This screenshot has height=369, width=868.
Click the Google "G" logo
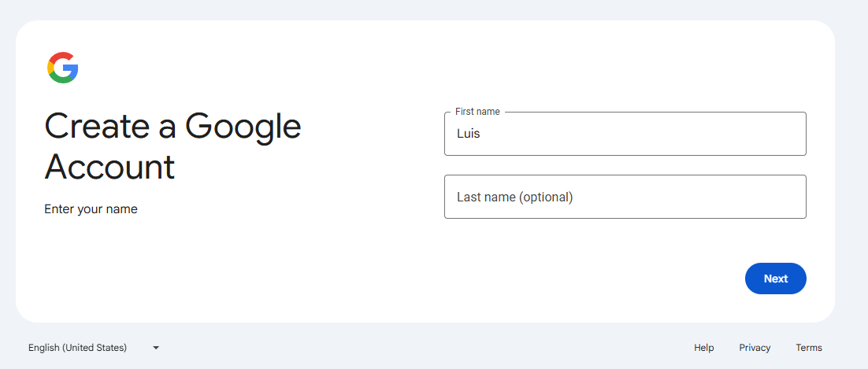[62, 68]
